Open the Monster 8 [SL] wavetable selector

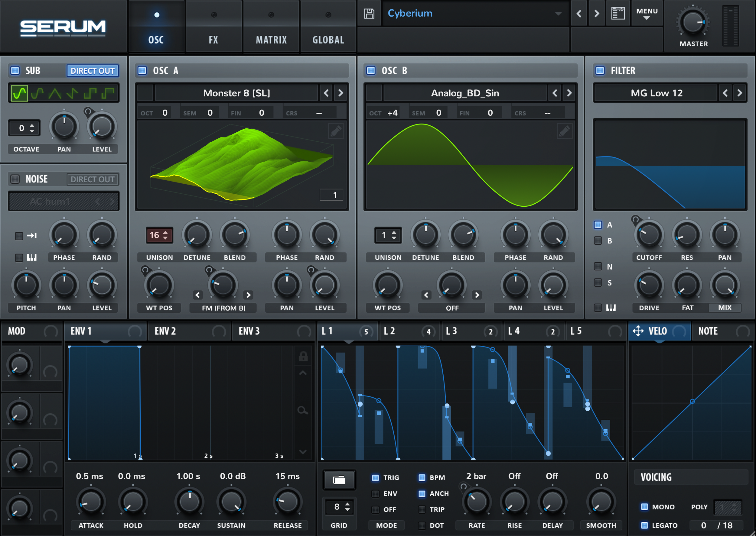[x=236, y=93]
